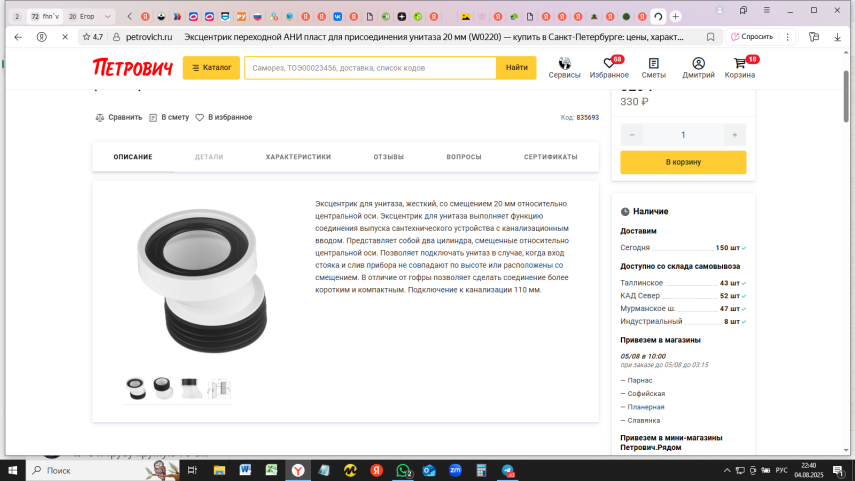Switch to the Отзывы tab
855x481 pixels.
point(388,157)
